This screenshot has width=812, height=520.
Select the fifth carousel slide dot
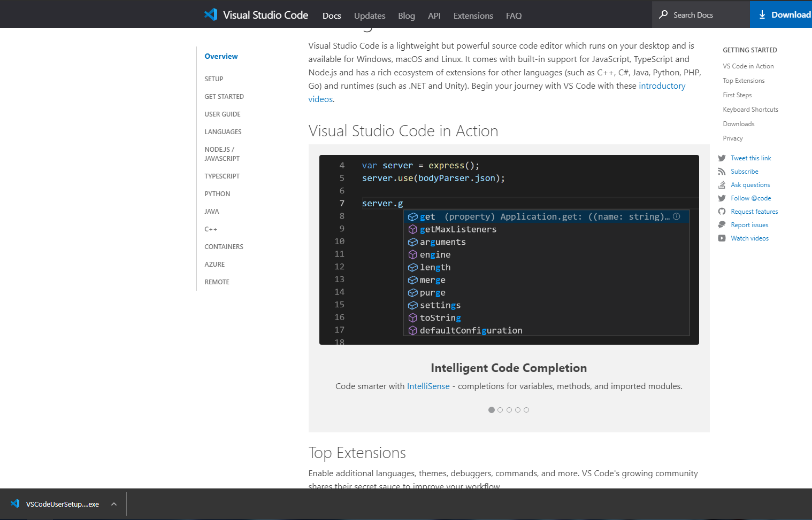[x=526, y=410]
